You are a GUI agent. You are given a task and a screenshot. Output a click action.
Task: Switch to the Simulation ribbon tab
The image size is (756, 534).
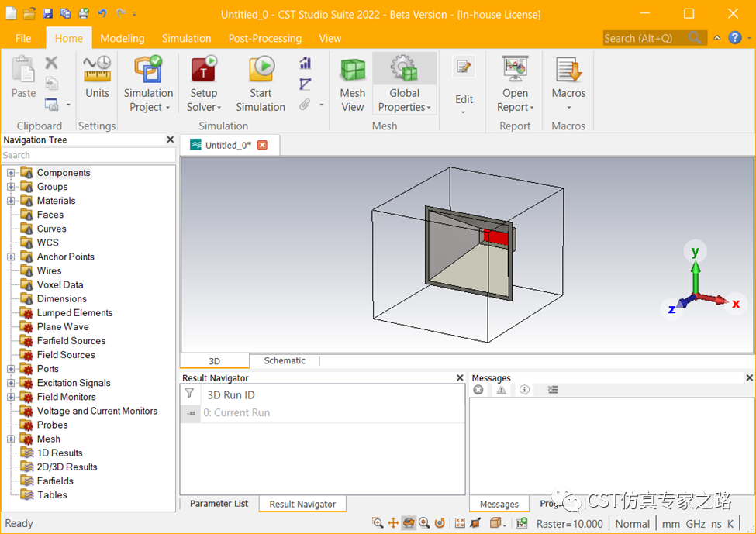tap(186, 38)
